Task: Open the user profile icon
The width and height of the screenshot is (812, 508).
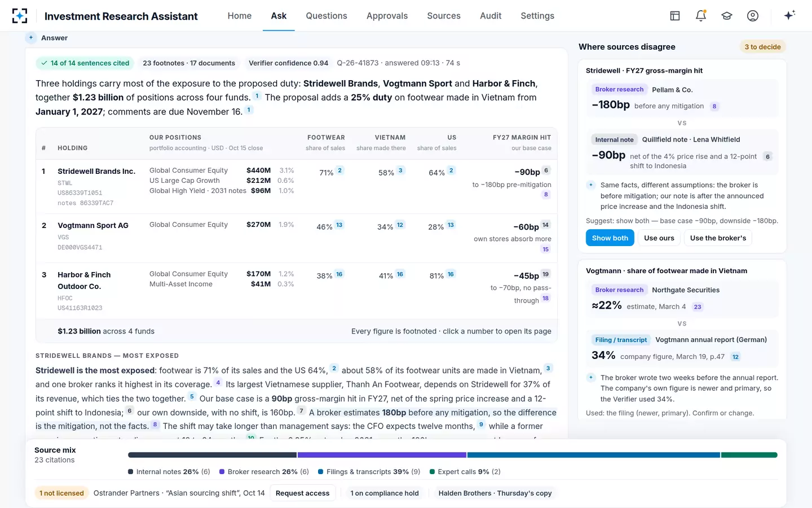Action: (753, 16)
